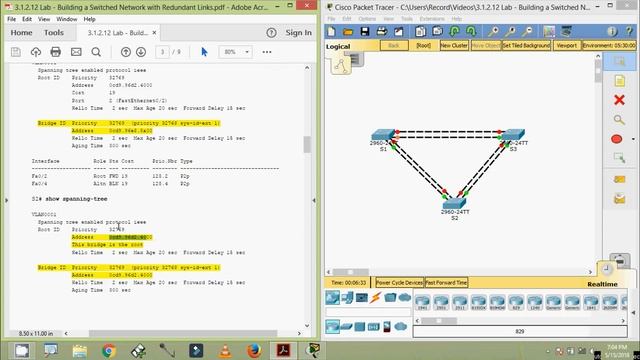Choose Hubs subcategory icon

360,327
